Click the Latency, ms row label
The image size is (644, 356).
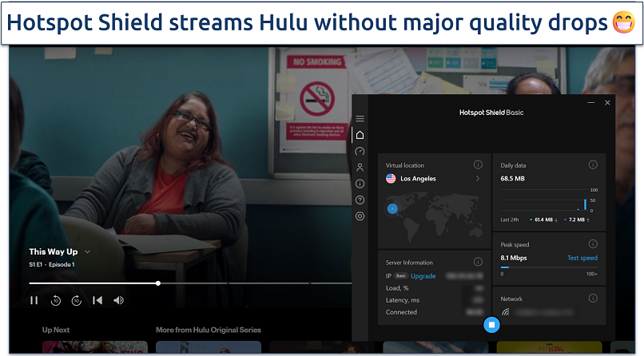click(x=403, y=300)
